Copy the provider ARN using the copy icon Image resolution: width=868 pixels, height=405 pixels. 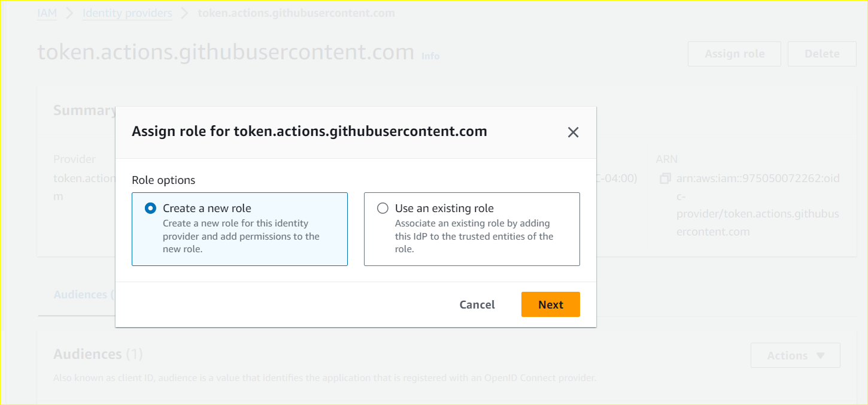(664, 177)
